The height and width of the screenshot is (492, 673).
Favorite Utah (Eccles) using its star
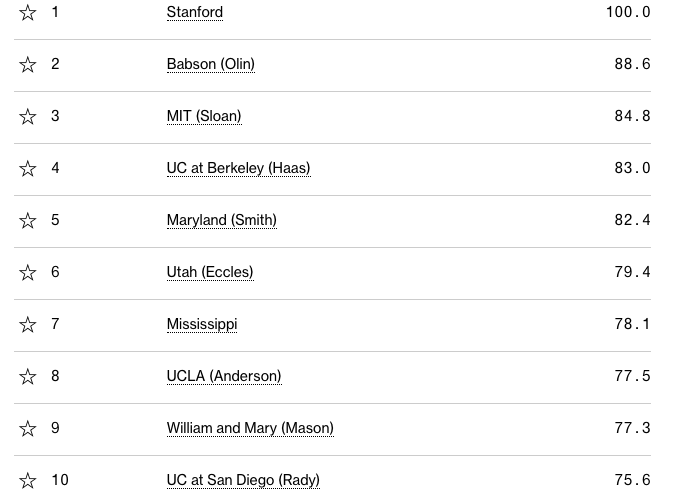coord(28,273)
